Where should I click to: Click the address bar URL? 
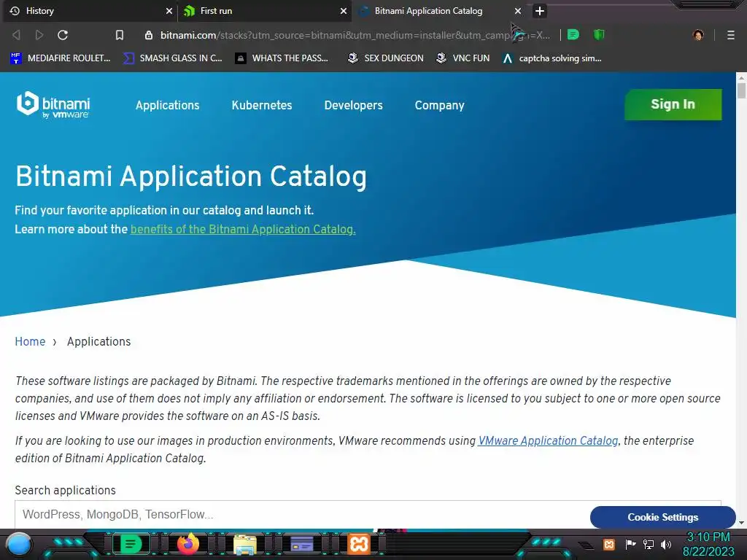(x=355, y=35)
